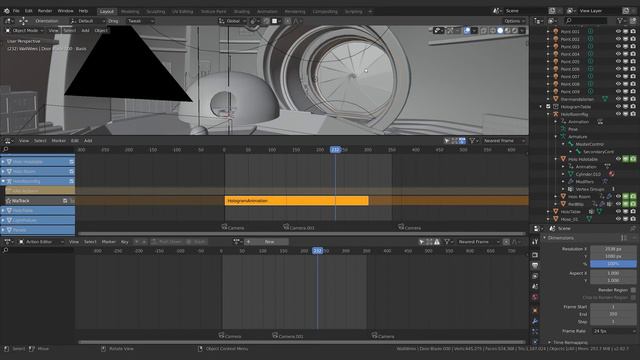Adjust the resolution percentage slider
640x360 pixels.
[x=613, y=264]
